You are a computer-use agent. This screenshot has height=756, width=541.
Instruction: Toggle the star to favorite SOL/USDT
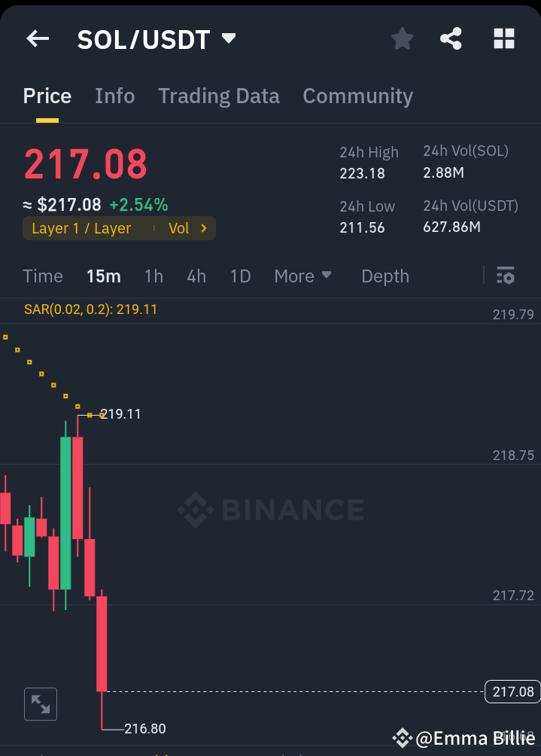[402, 38]
